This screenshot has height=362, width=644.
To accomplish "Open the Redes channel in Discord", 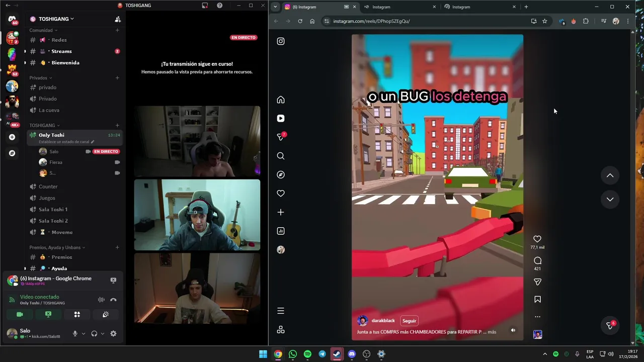I will [x=74, y=40].
